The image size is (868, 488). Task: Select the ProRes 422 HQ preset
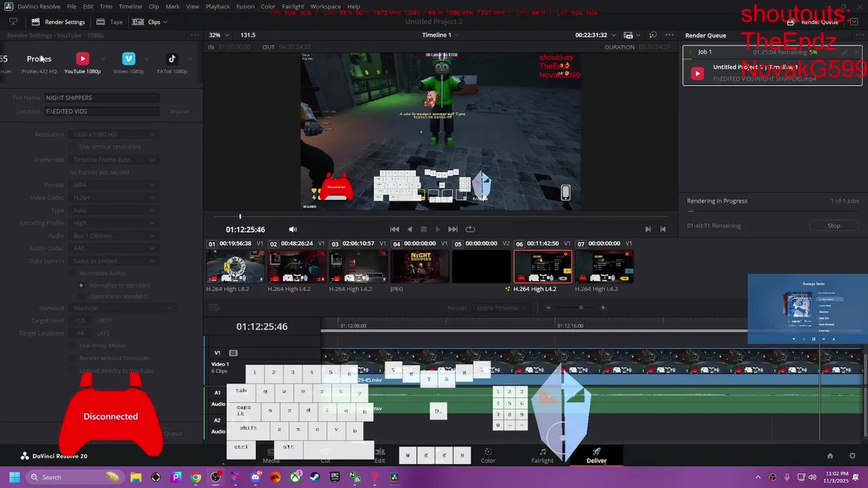(x=39, y=63)
